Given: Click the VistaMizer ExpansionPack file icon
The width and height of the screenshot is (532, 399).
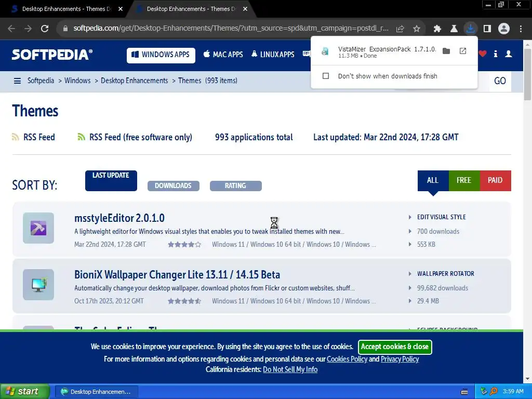Looking at the screenshot, I should (x=325, y=51).
